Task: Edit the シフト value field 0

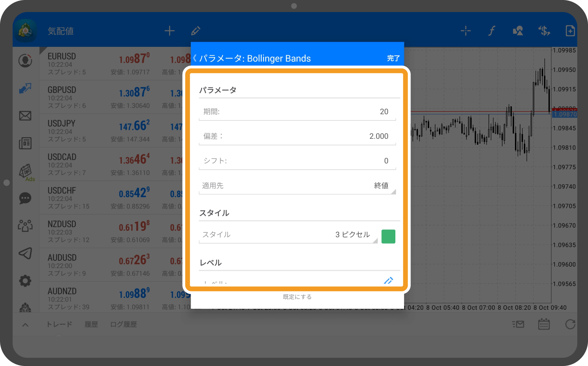Action: [x=297, y=161]
